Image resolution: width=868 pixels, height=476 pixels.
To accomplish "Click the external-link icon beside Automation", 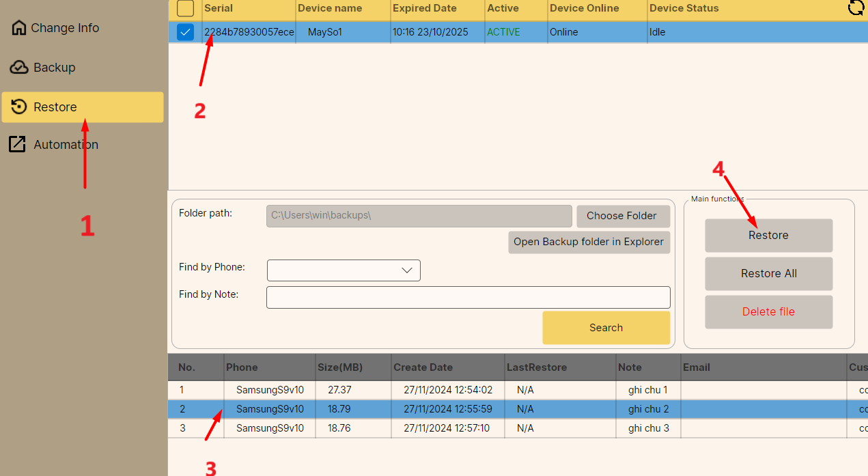I will tap(17, 144).
